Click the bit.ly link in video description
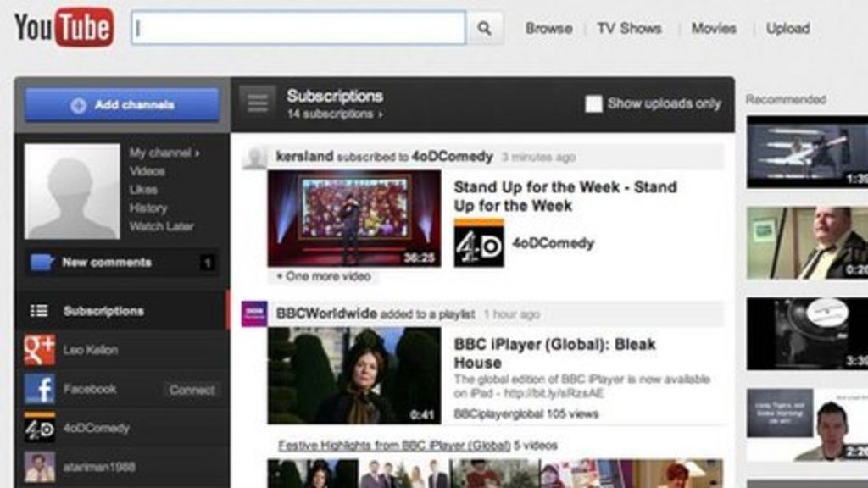This screenshot has width=868, height=488. (x=554, y=393)
